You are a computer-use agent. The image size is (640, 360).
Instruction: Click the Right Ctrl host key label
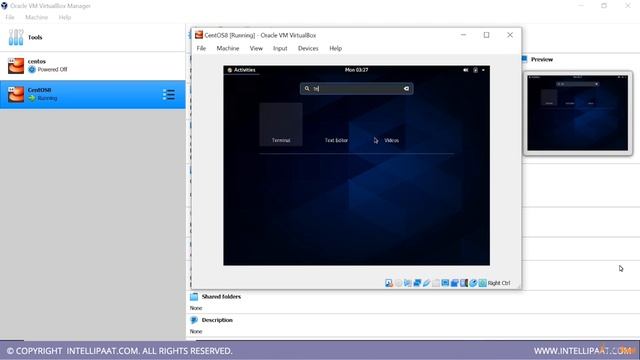(499, 283)
